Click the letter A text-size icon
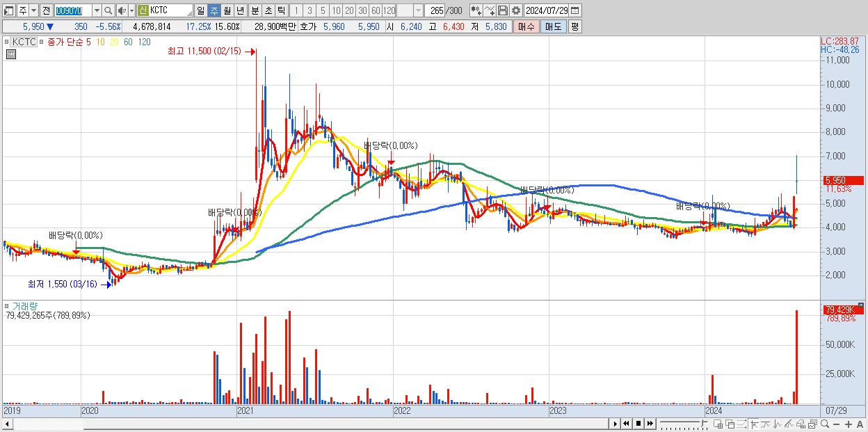 pos(860,424)
